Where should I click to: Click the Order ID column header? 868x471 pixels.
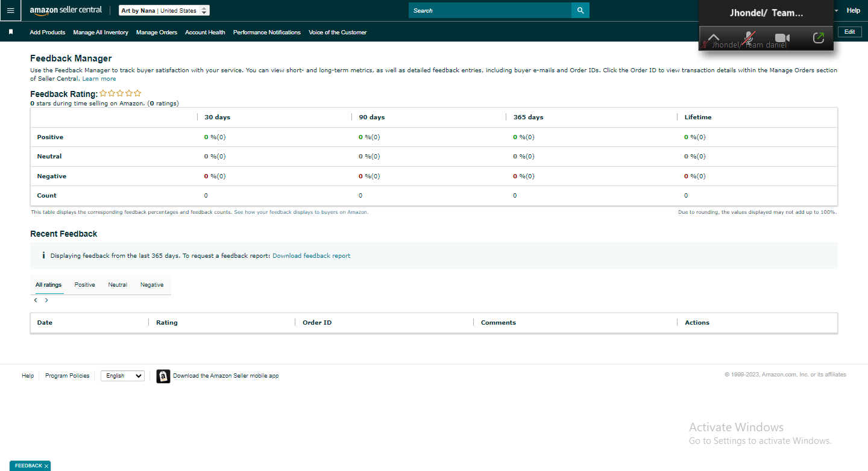click(317, 323)
